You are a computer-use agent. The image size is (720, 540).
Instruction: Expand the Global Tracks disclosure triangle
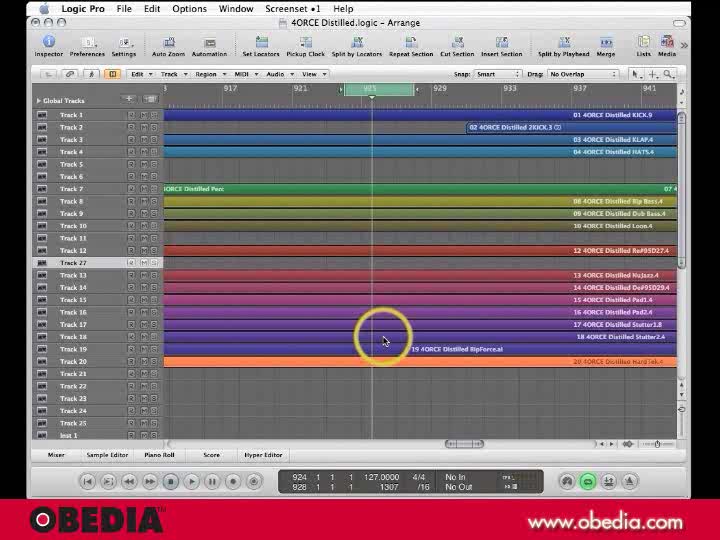[39, 101]
